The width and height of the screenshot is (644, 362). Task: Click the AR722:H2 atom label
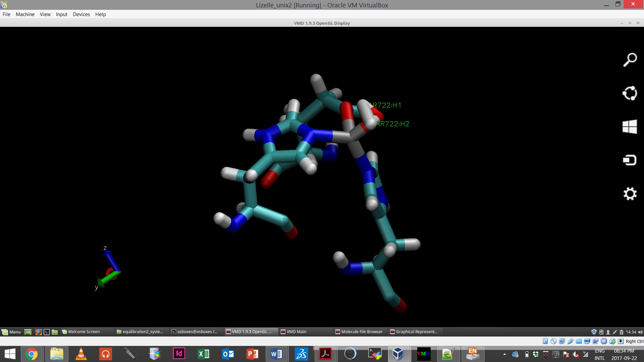point(393,124)
